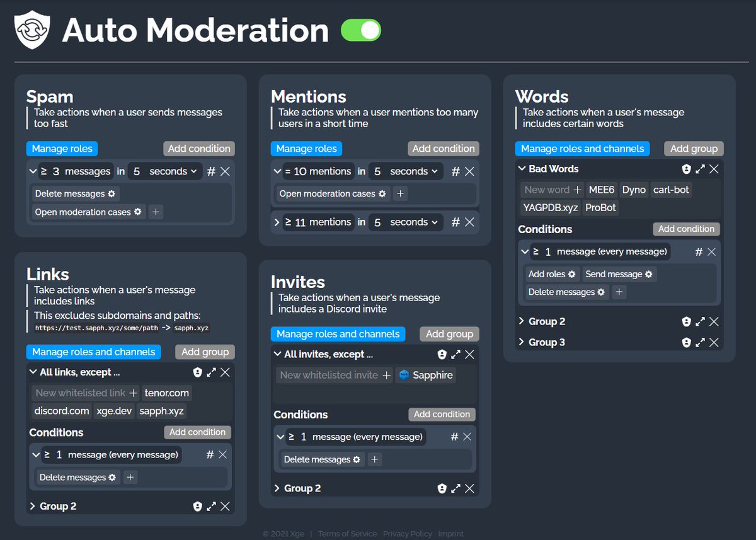Click plus next to New word
This screenshot has width=756, height=540.
click(577, 190)
